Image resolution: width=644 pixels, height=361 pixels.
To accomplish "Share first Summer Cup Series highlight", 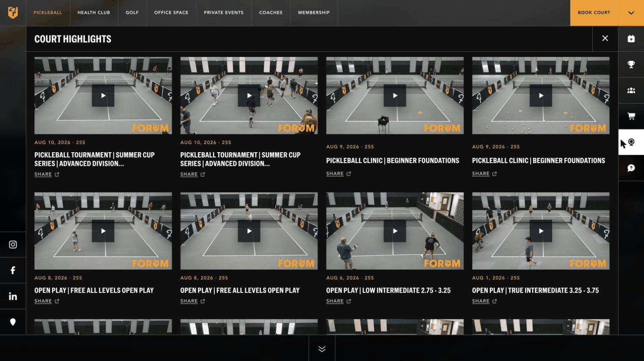I will coord(47,174).
